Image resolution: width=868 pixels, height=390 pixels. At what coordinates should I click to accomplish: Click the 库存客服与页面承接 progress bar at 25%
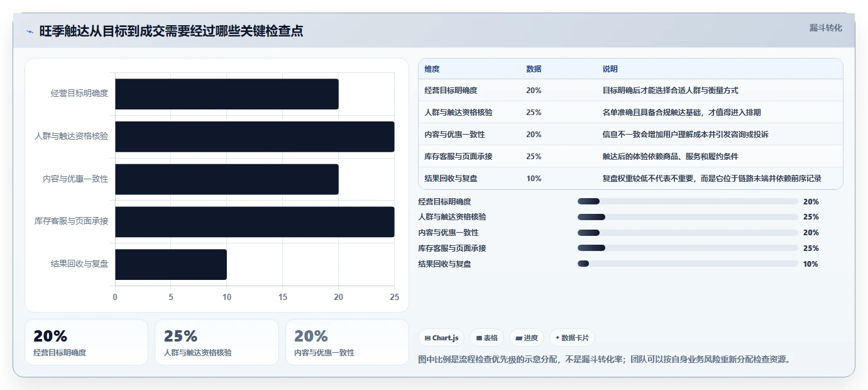[x=688, y=248]
